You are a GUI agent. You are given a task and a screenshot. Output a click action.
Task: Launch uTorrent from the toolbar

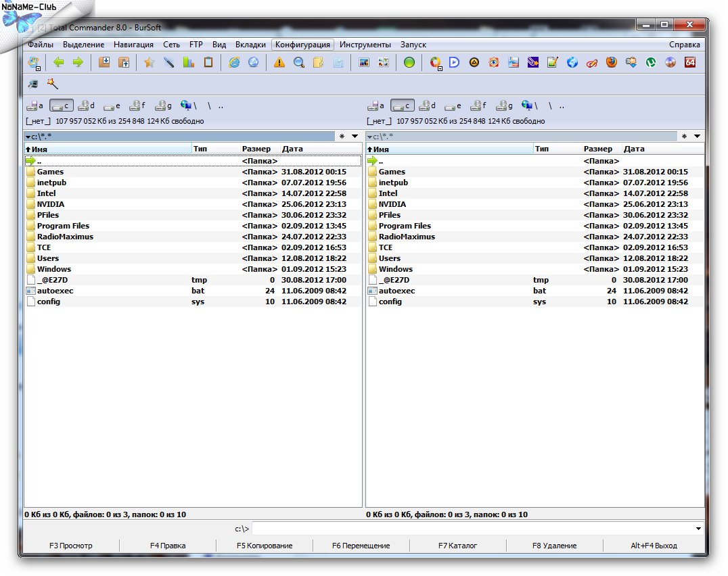click(651, 63)
